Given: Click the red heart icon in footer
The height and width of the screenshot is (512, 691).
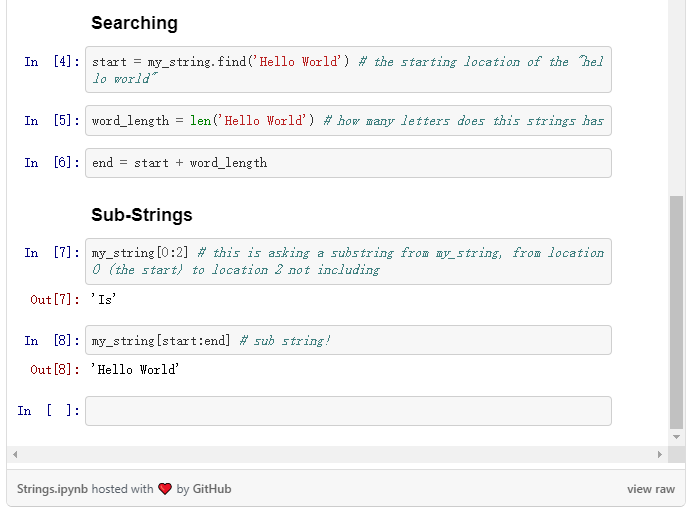Looking at the screenshot, I should 165,489.
